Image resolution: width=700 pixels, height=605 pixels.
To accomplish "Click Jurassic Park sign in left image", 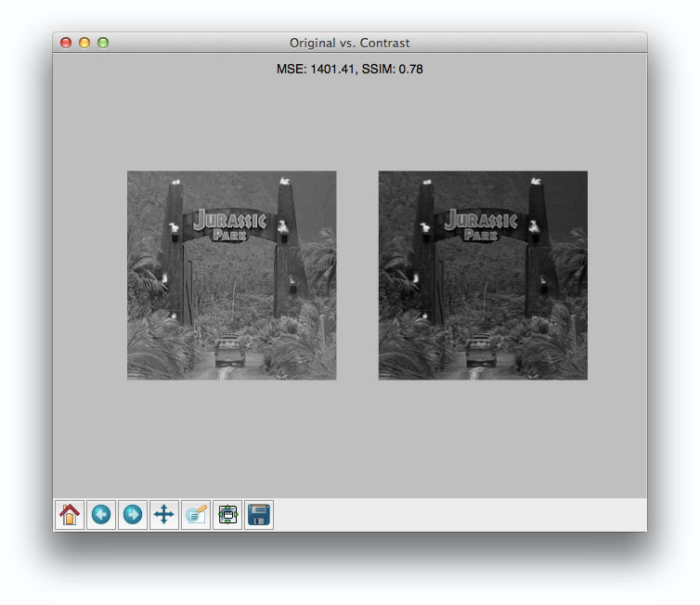I will click(x=230, y=225).
